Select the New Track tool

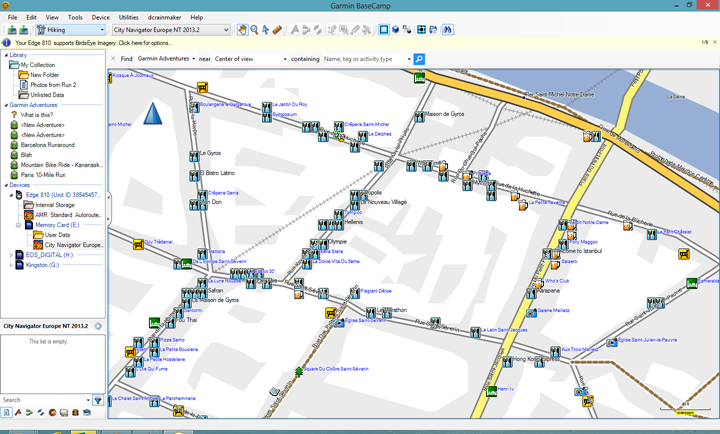[x=317, y=30]
